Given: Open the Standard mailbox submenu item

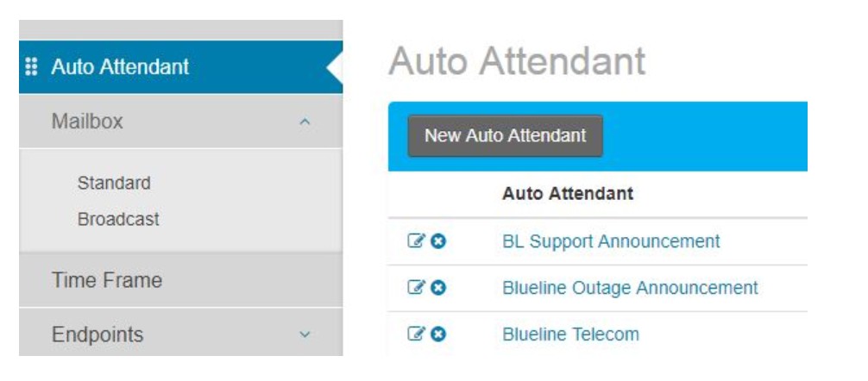Looking at the screenshot, I should tap(114, 183).
